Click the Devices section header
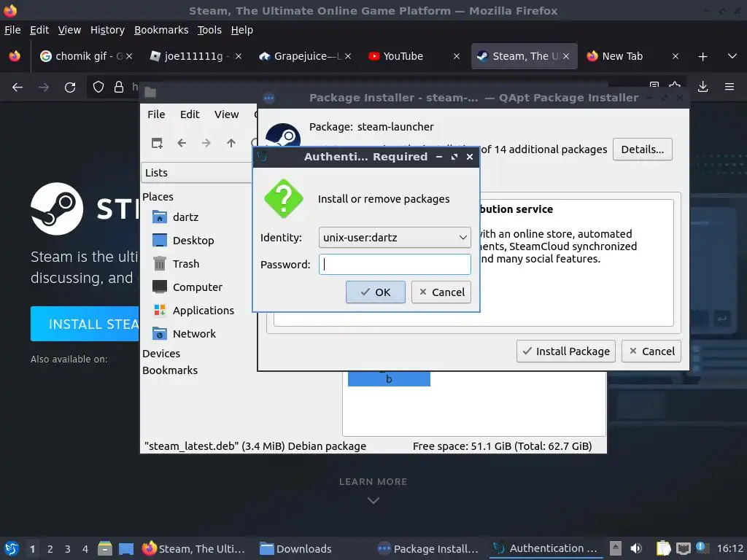 coord(161,354)
